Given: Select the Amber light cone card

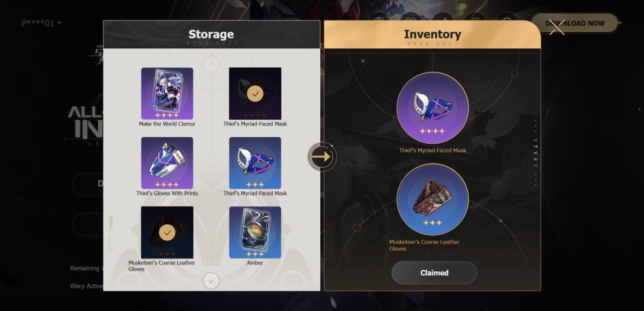Looking at the screenshot, I should (x=255, y=232).
